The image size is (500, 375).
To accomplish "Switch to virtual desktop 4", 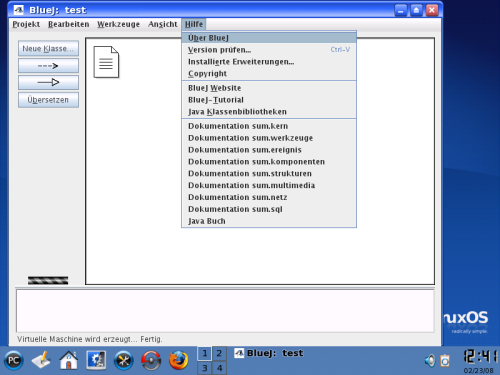I will point(219,368).
